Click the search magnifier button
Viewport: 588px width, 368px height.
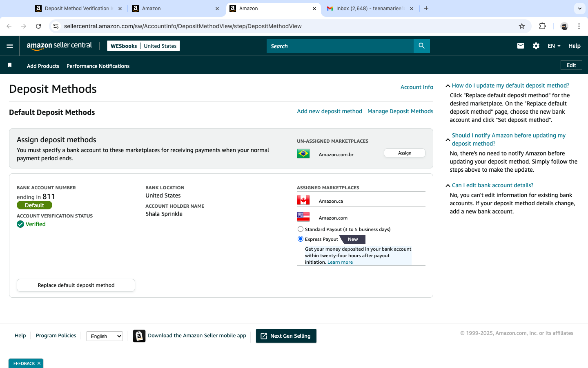point(422,46)
